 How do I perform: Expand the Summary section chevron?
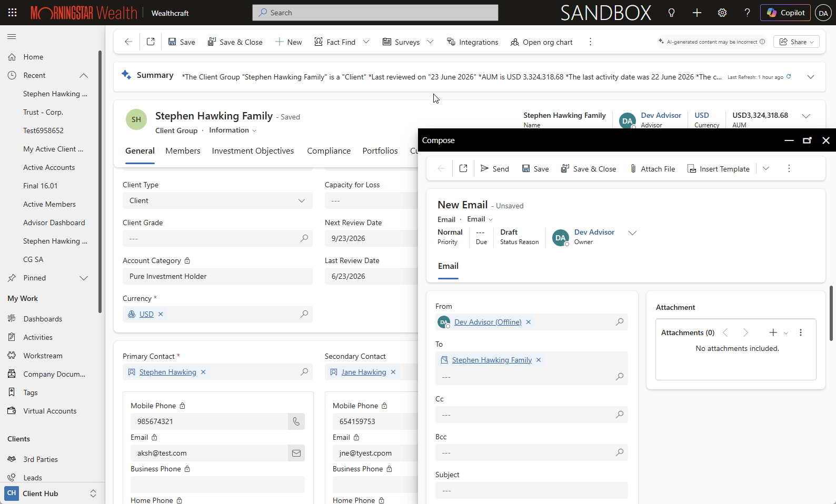coord(811,77)
